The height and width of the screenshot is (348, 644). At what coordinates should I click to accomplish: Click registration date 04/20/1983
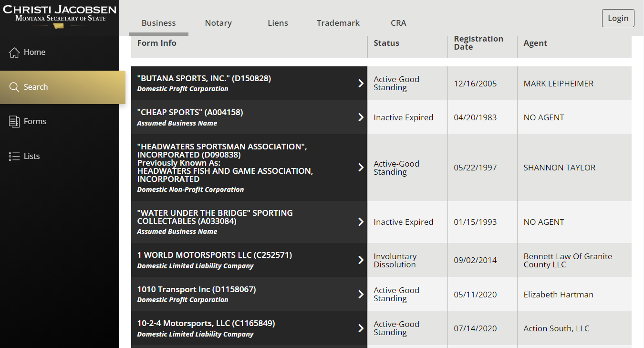(475, 117)
